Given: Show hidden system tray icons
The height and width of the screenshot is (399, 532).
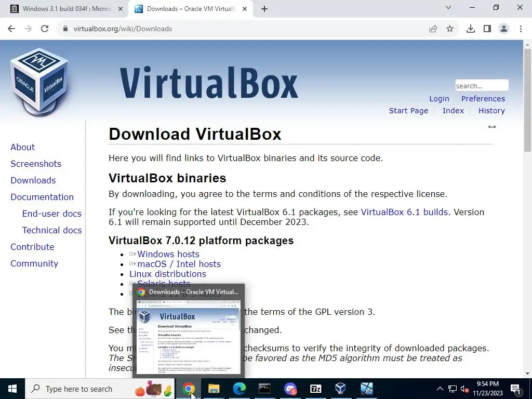Looking at the screenshot, I should (x=440, y=389).
